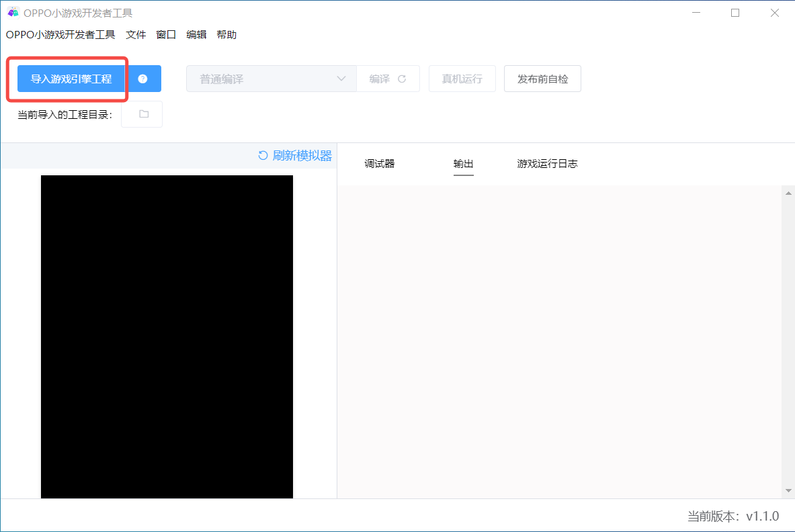
Task: Open the 文件 menu
Action: pyautogui.click(x=136, y=35)
